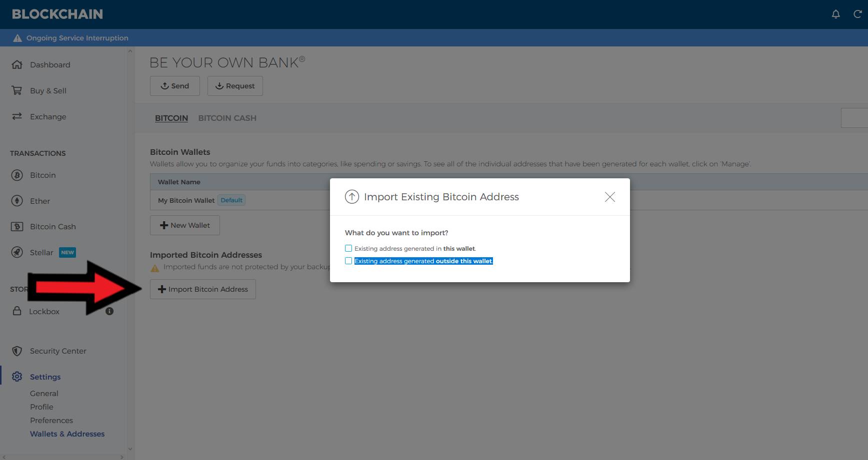Click the Request button

point(235,86)
